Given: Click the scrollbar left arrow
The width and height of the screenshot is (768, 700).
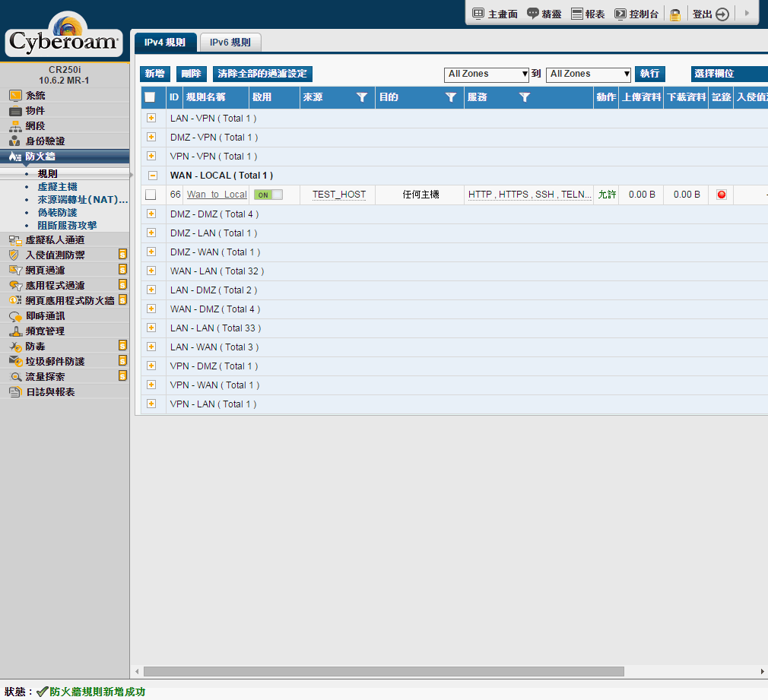Looking at the screenshot, I should (137, 672).
